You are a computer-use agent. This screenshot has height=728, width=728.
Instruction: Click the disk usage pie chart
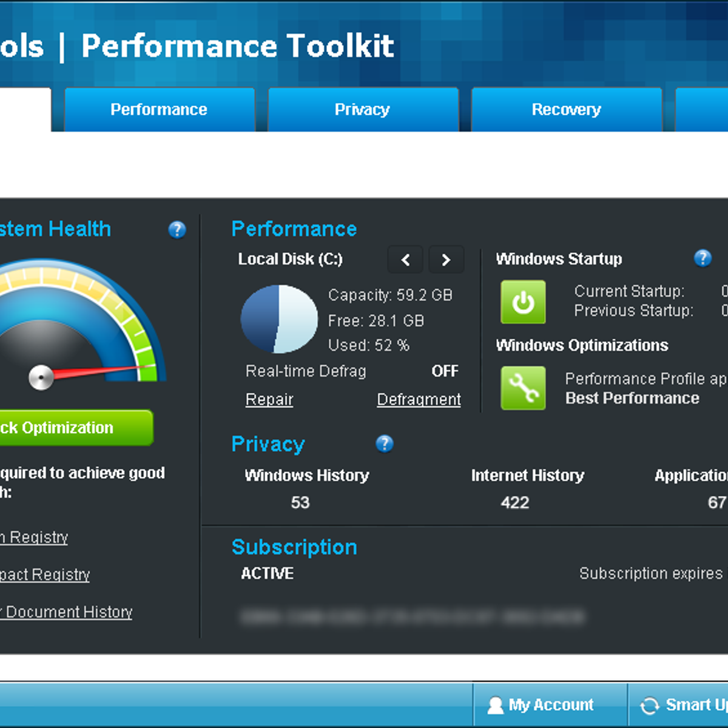tap(279, 320)
